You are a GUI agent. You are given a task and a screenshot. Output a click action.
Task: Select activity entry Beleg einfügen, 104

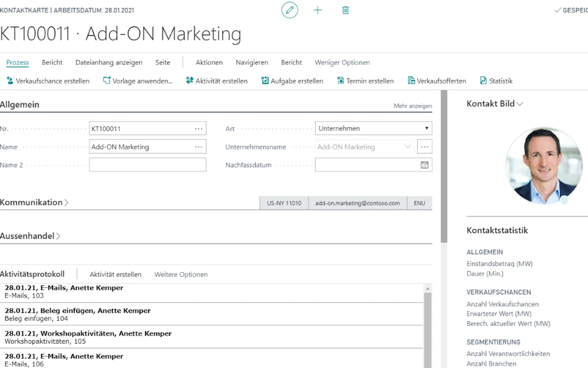coord(211,314)
